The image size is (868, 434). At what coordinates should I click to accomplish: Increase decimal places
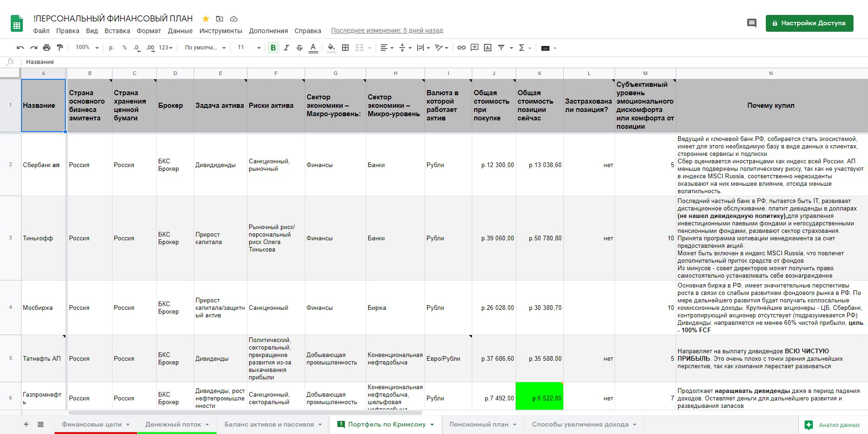tap(150, 48)
